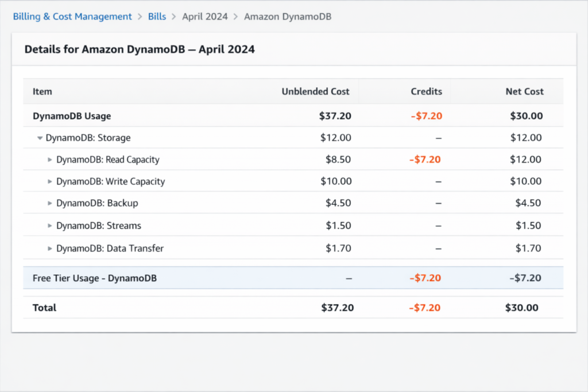Click the Details for Amazon DynamoDB heading
The height and width of the screenshot is (392, 588).
[139, 49]
